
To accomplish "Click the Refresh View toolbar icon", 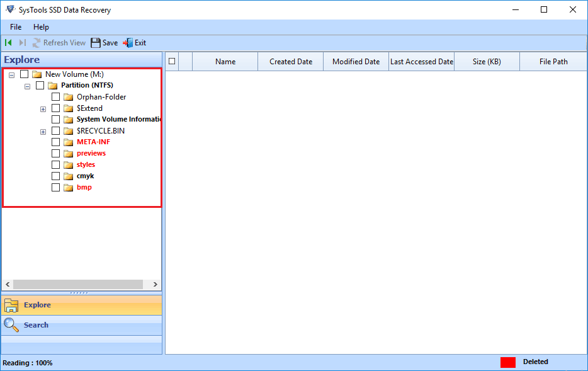I will (x=37, y=43).
